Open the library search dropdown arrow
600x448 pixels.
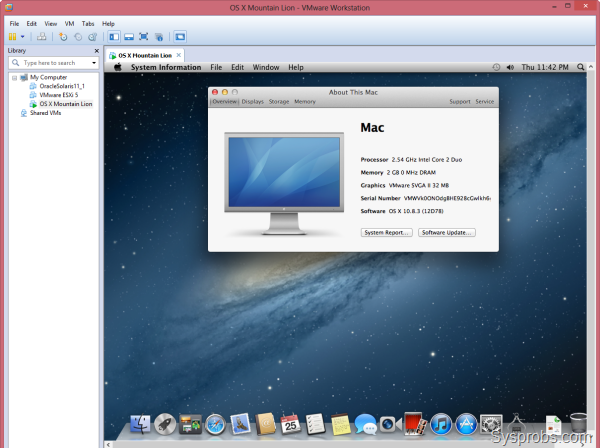[94, 63]
